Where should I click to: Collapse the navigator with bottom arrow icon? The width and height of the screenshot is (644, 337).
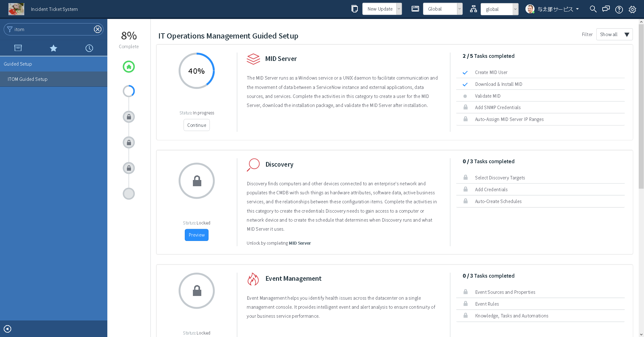(7, 329)
